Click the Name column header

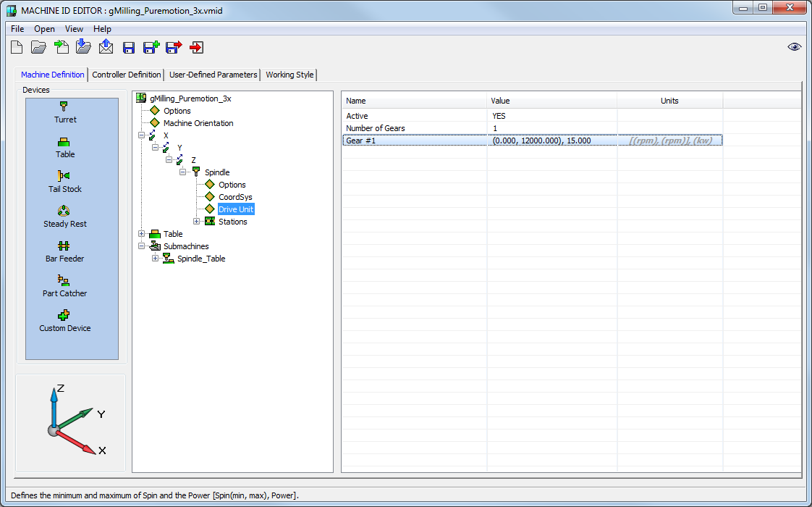[x=414, y=101]
